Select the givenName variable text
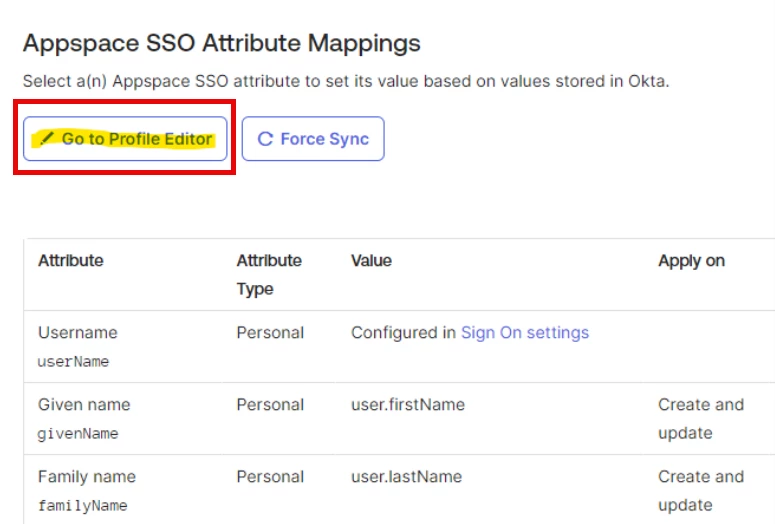The image size is (775, 524). 78,434
